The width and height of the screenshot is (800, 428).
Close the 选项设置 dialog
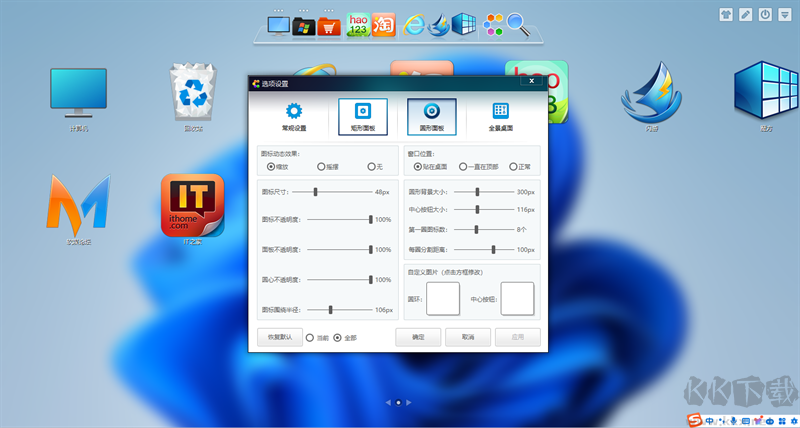pos(532,81)
